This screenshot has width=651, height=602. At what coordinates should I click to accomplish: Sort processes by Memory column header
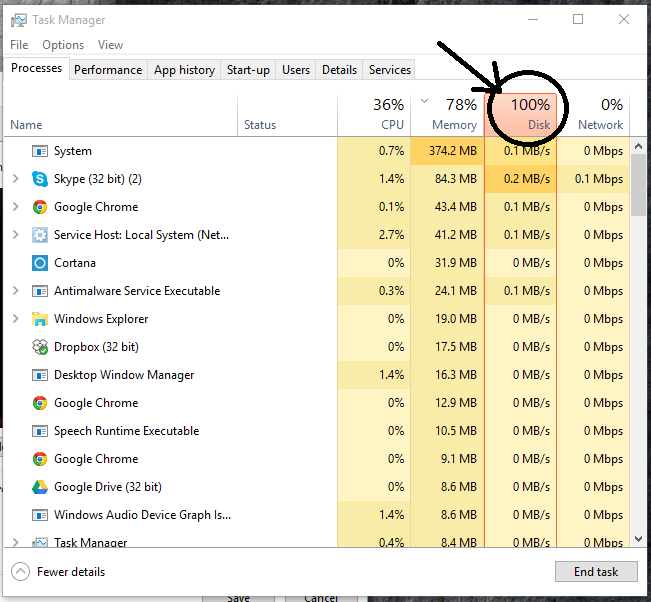pyautogui.click(x=448, y=116)
